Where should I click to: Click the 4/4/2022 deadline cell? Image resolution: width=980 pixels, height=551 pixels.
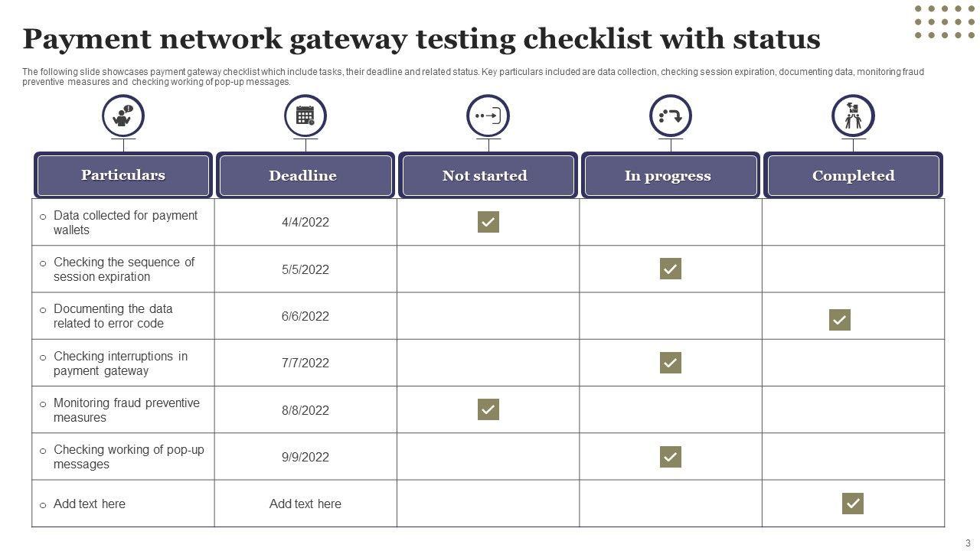(305, 222)
